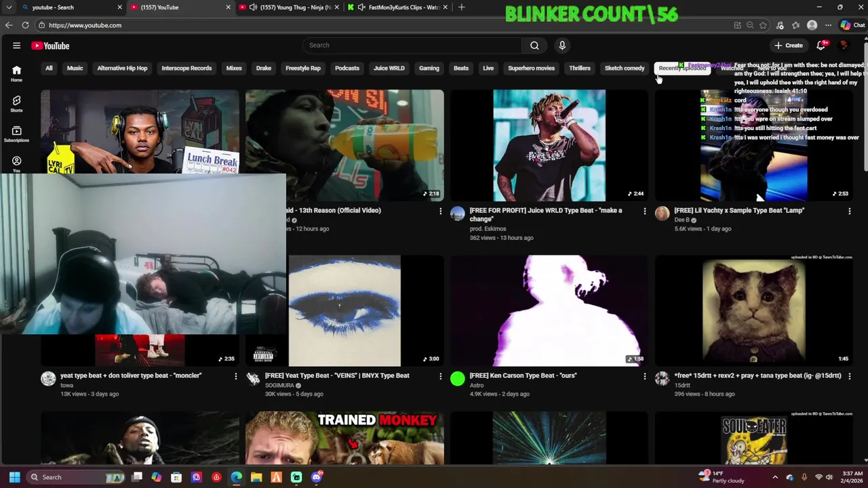Click the Windows taskbar Search box
Image resolution: width=868 pixels, height=488 pixels.
click(x=75, y=477)
